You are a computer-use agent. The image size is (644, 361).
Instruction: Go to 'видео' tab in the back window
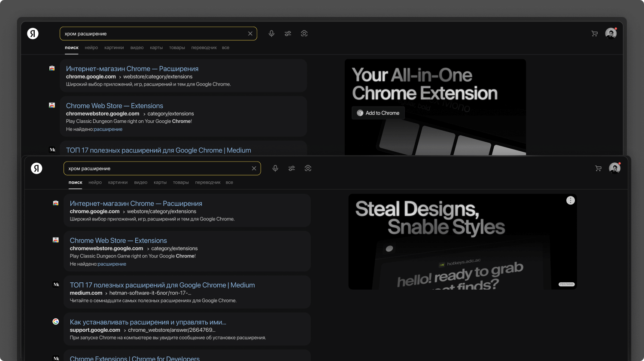[137, 48]
